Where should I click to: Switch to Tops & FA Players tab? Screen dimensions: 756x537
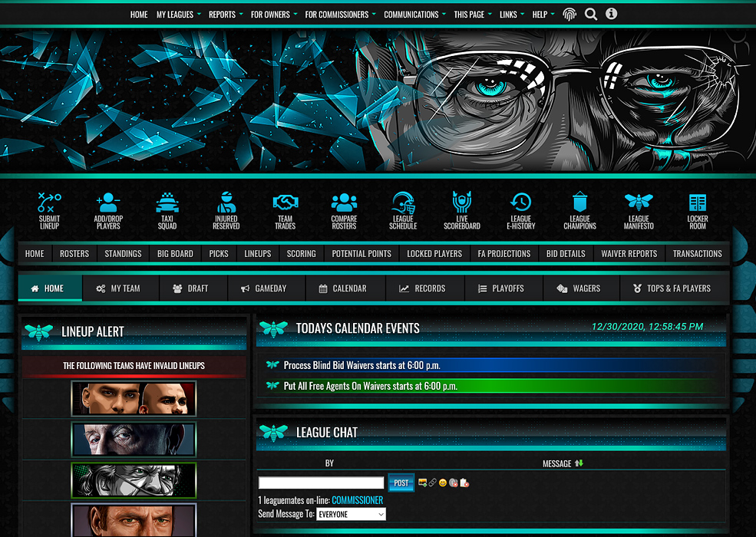tap(675, 288)
